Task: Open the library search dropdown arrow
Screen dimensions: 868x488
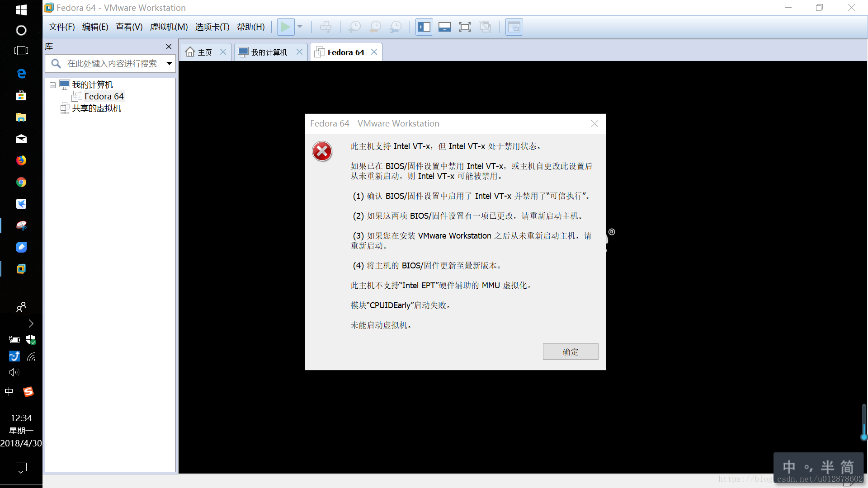Action: point(169,64)
